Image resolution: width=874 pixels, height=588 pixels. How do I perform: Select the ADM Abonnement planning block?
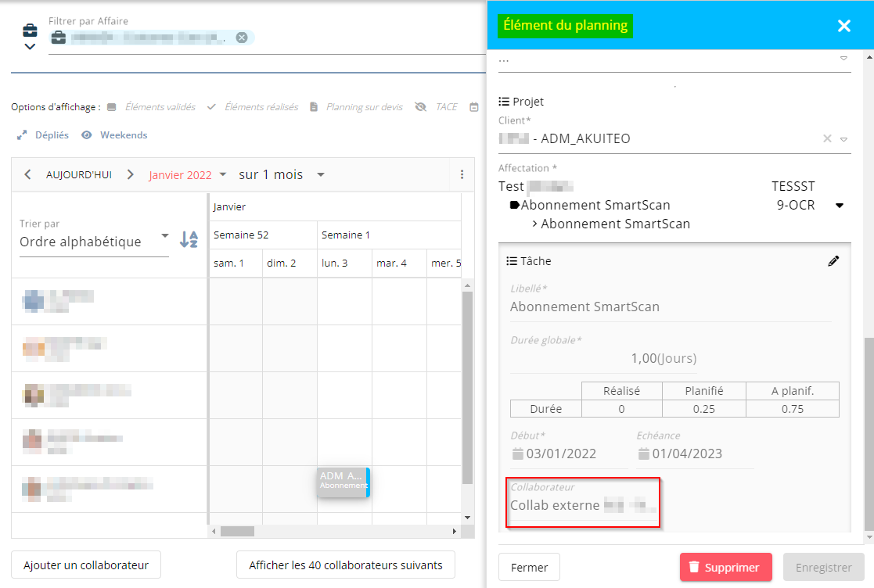coord(343,482)
